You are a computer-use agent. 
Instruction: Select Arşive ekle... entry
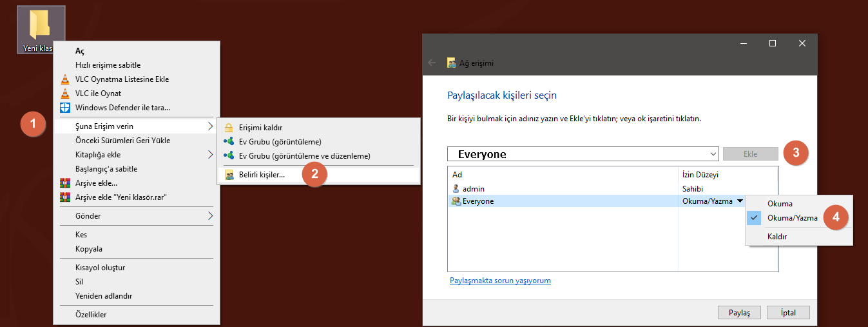137,183
